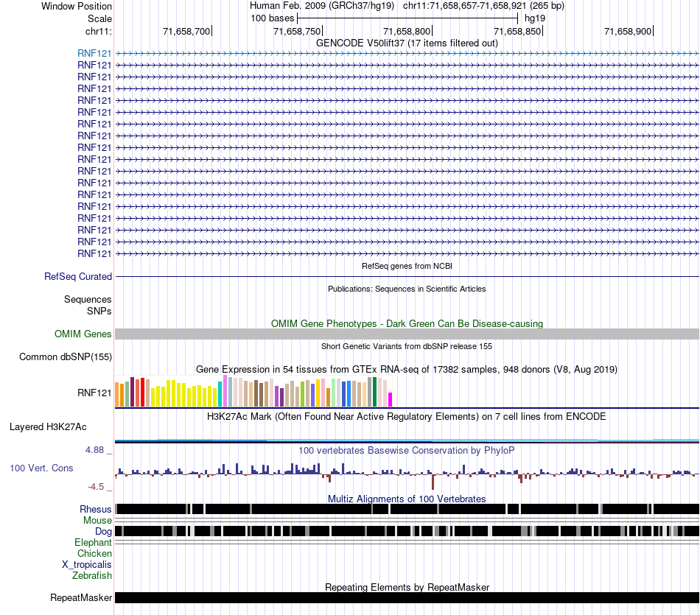The image size is (700, 615).
Task: Click "Human Feb. 2009 (GRCh37/hg19)" assembly text
Action: [322, 6]
